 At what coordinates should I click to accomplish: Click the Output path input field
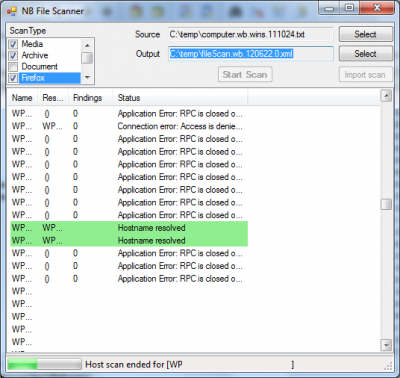click(251, 54)
